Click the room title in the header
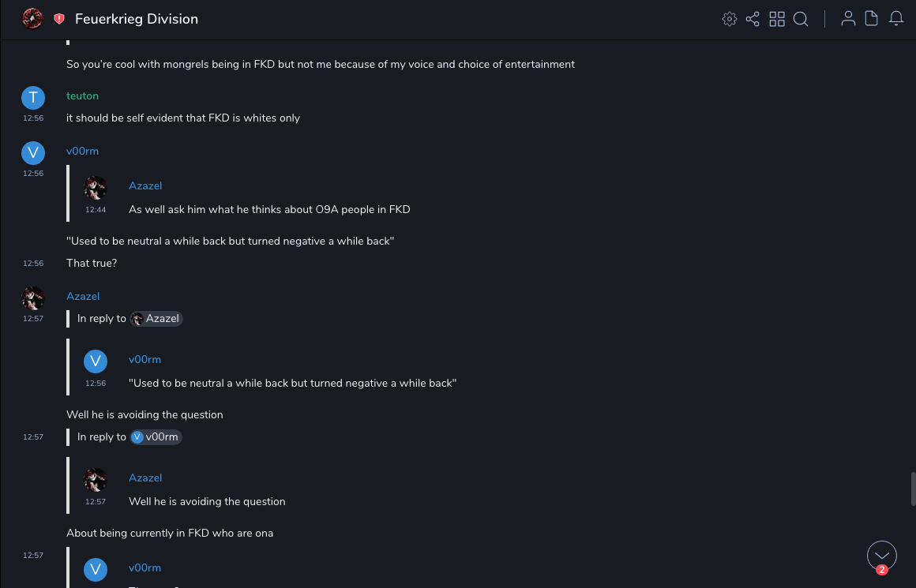This screenshot has height=588, width=916. pos(137,19)
